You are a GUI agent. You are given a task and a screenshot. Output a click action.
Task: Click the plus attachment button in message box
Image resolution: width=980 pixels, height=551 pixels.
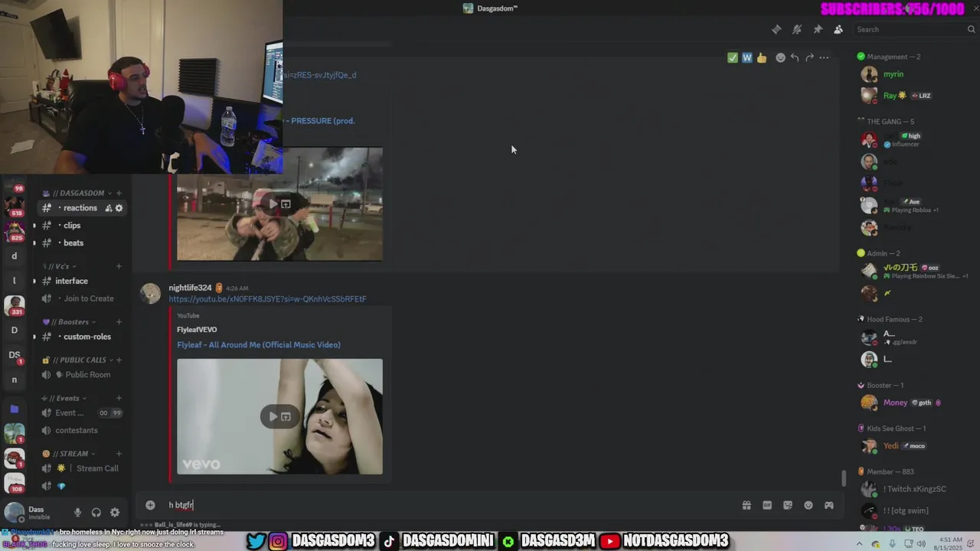tap(150, 505)
